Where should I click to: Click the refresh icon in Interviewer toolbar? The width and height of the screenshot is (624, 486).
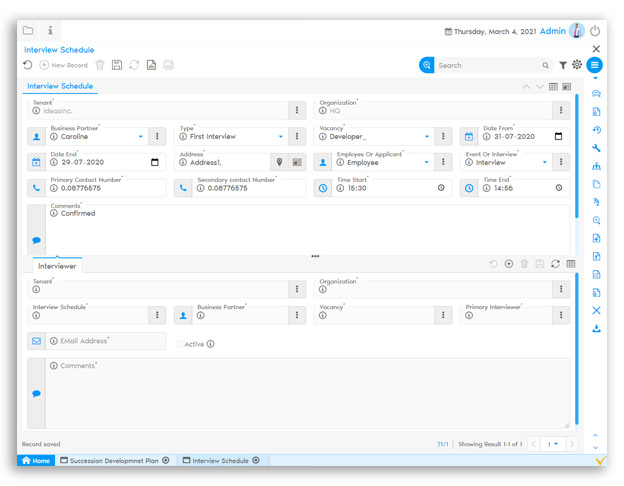tap(555, 264)
